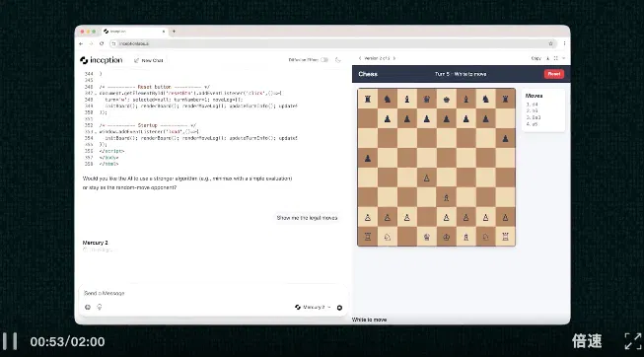644x357 pixels.
Task: Open a new browser tab
Action: (x=174, y=32)
